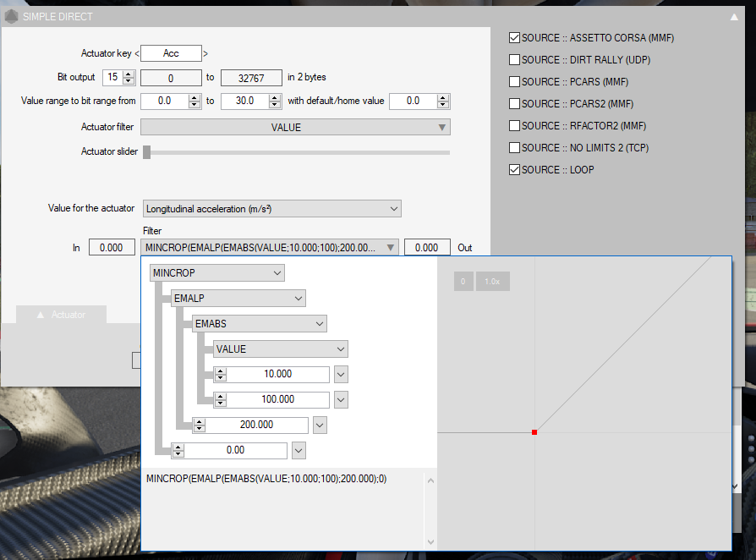Open the Actuator filter VALUE dropdown
The height and width of the screenshot is (560, 756).
(296, 128)
